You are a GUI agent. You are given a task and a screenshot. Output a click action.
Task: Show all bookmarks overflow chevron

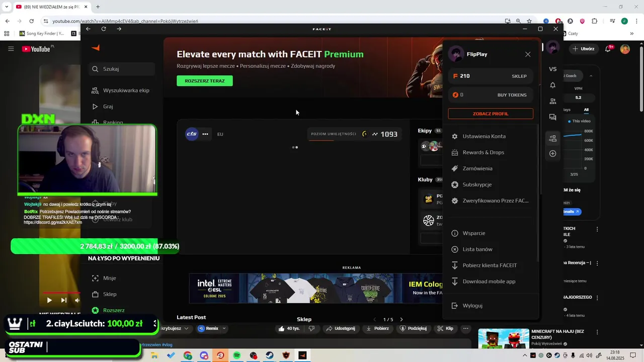[632, 34]
